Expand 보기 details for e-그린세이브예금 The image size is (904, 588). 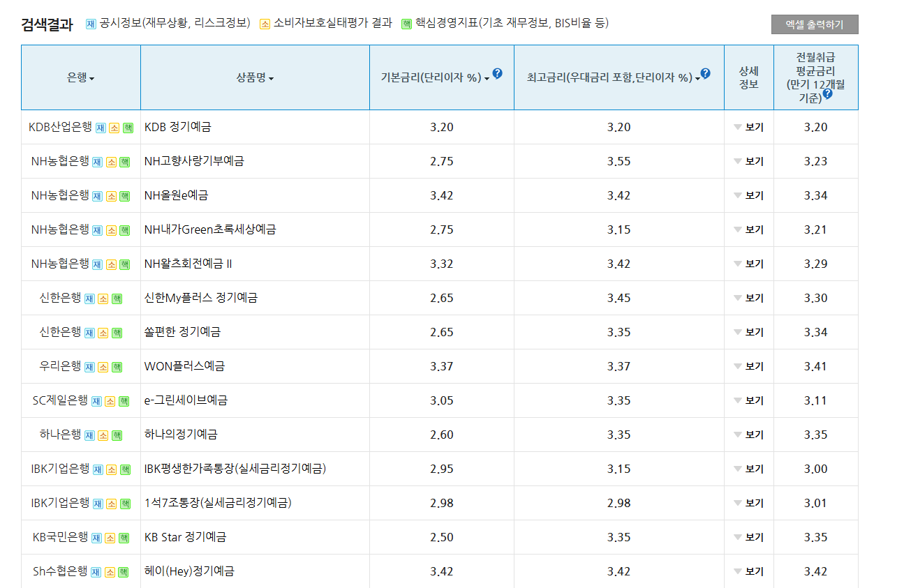(x=749, y=401)
